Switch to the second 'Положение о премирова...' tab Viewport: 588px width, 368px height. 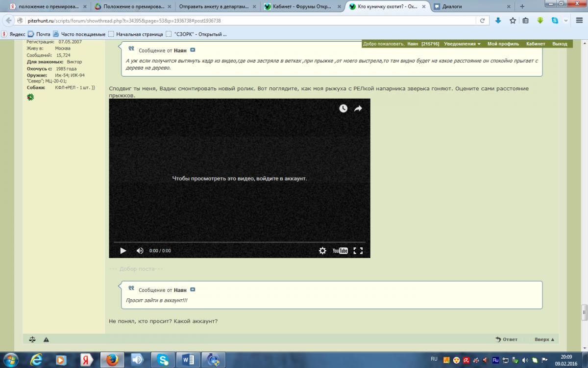[x=132, y=7]
